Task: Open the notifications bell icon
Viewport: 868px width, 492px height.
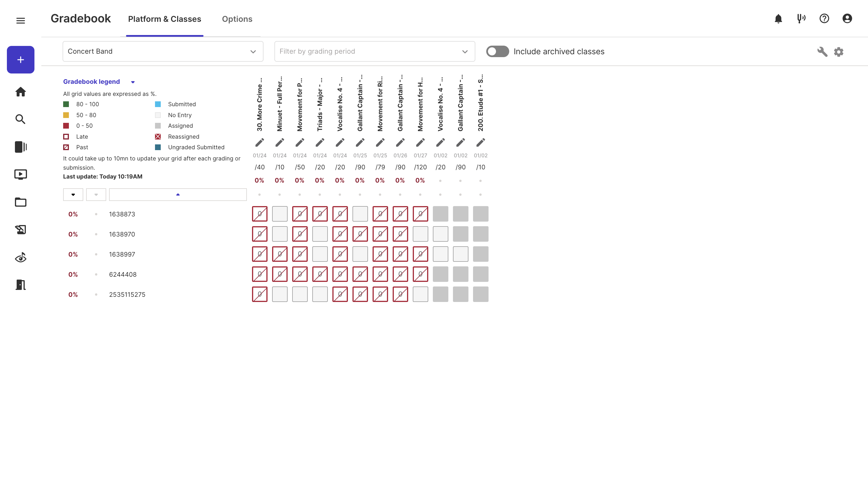Action: click(778, 19)
